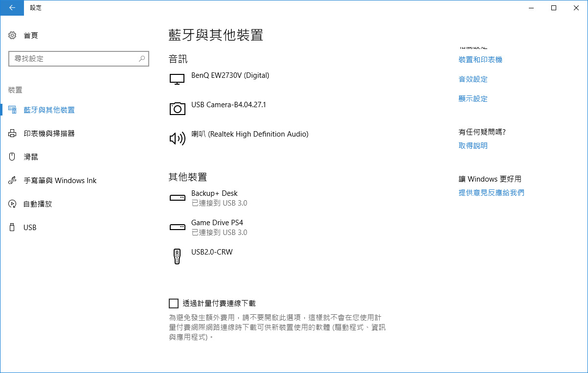Viewport: 588px width, 373px height.
Task: Click the Realtek speaker icon
Action: click(177, 139)
